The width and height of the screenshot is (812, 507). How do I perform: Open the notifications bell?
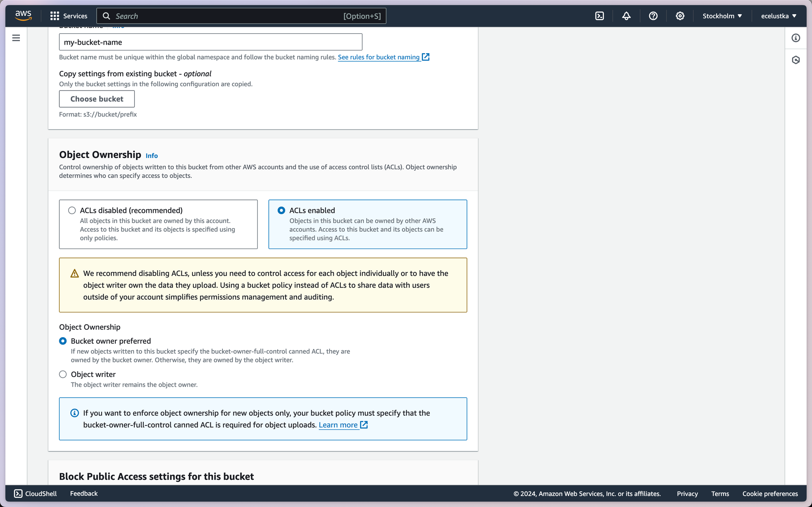pos(626,16)
